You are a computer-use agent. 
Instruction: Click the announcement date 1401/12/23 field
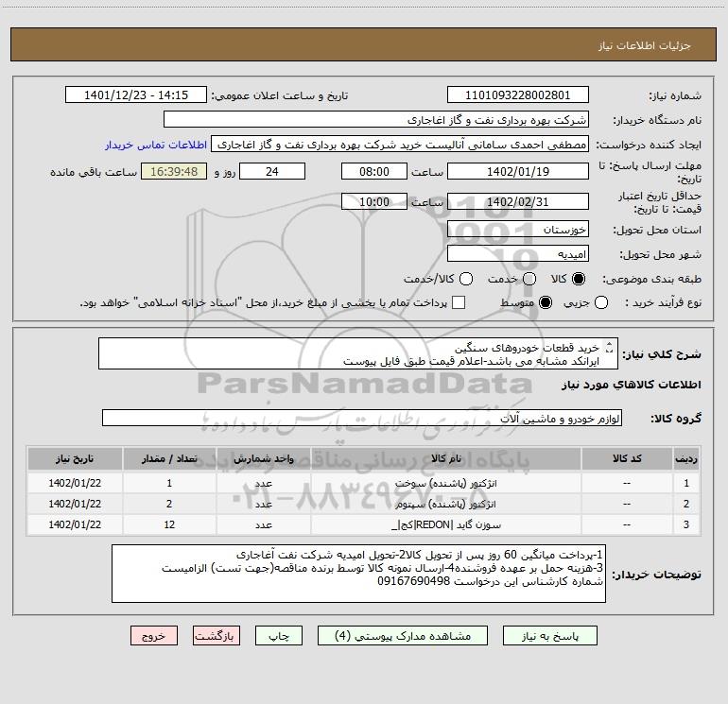[x=136, y=95]
